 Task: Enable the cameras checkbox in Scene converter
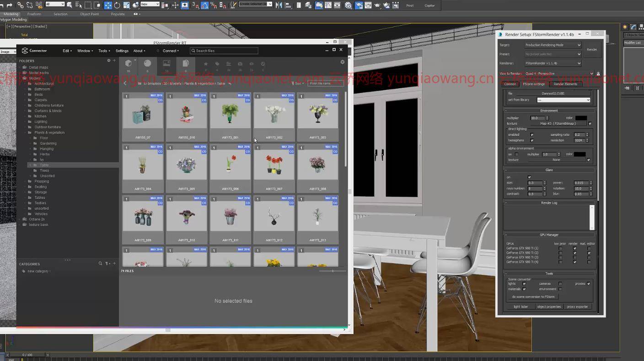pos(560,284)
